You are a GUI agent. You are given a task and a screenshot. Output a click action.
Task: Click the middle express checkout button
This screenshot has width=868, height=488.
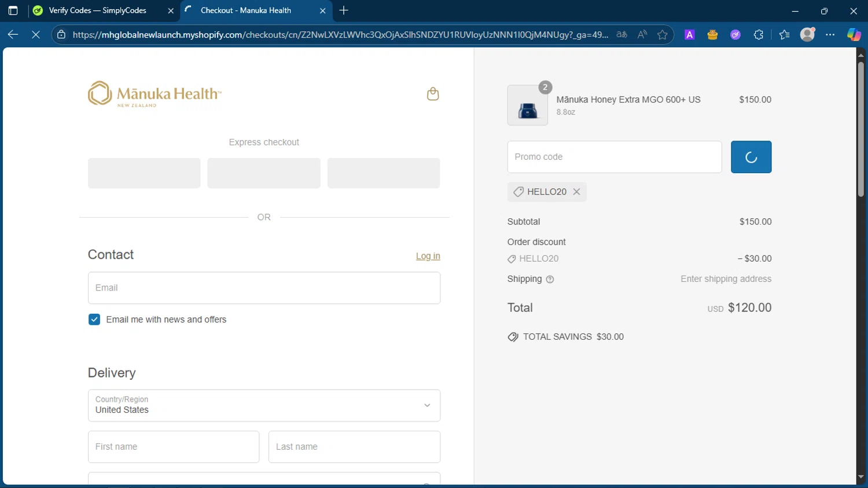(264, 173)
